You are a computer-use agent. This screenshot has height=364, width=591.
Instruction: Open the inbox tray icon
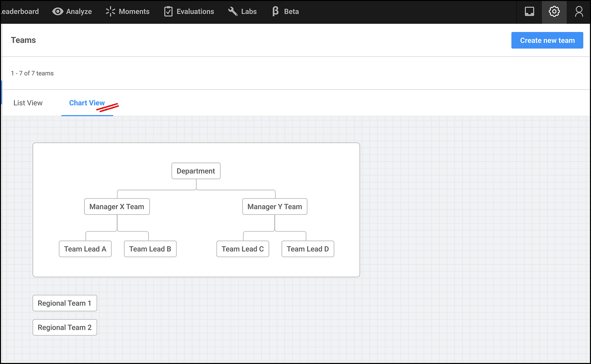click(x=529, y=11)
